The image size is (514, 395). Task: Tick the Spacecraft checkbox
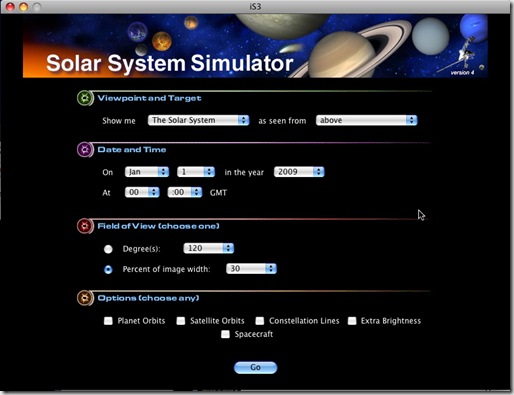pyautogui.click(x=225, y=334)
